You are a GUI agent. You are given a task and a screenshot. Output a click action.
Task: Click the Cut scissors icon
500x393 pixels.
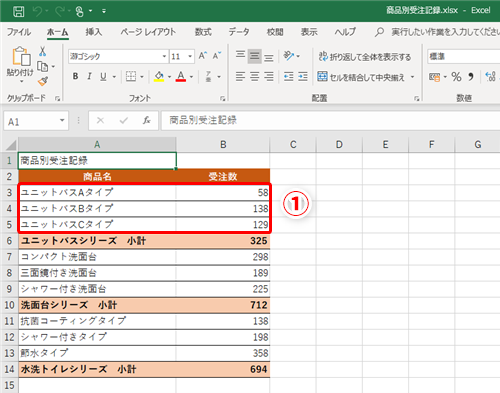point(42,51)
